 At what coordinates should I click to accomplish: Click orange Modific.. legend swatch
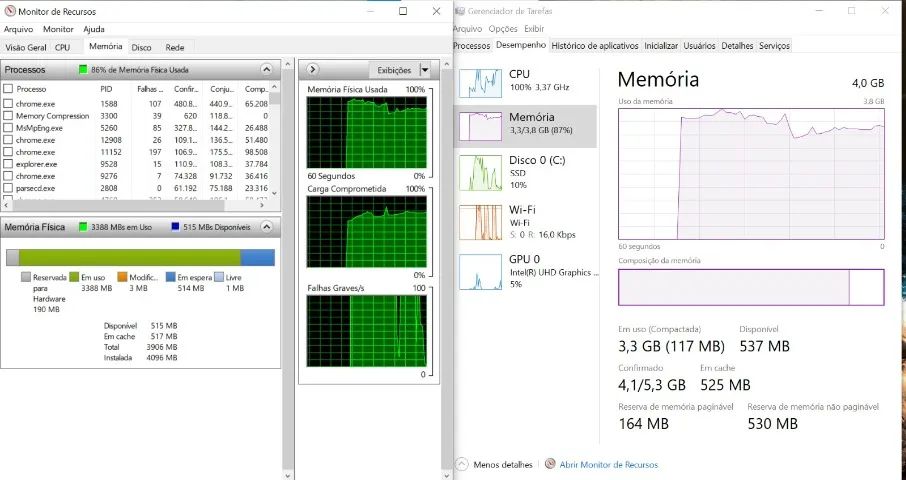[x=122, y=277]
